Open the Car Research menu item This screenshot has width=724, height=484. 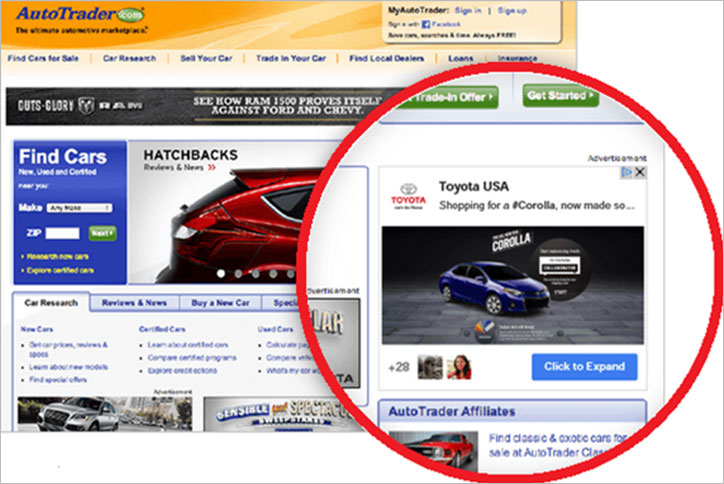pyautogui.click(x=129, y=58)
